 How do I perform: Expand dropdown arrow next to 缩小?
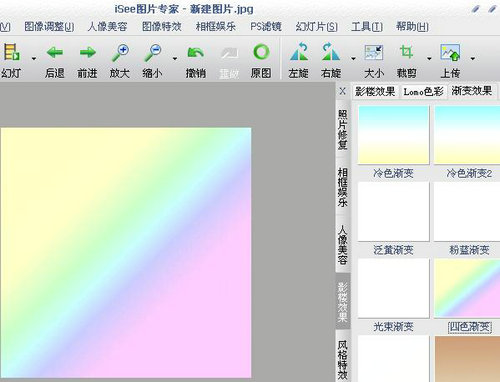(x=175, y=59)
